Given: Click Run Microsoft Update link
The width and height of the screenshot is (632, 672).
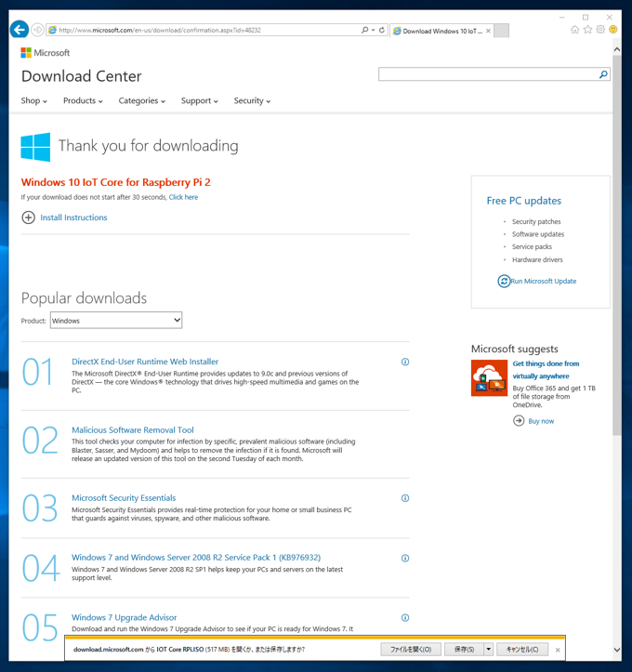Looking at the screenshot, I should coord(544,281).
